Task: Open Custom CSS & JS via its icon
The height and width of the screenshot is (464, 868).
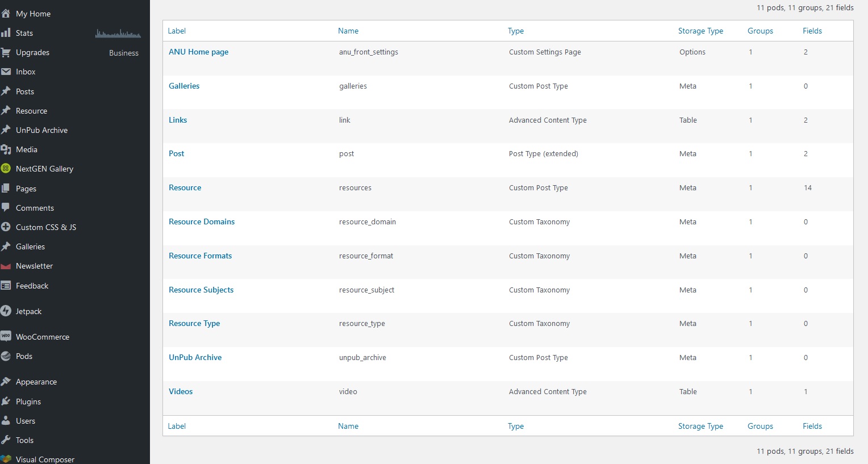Action: [6, 227]
